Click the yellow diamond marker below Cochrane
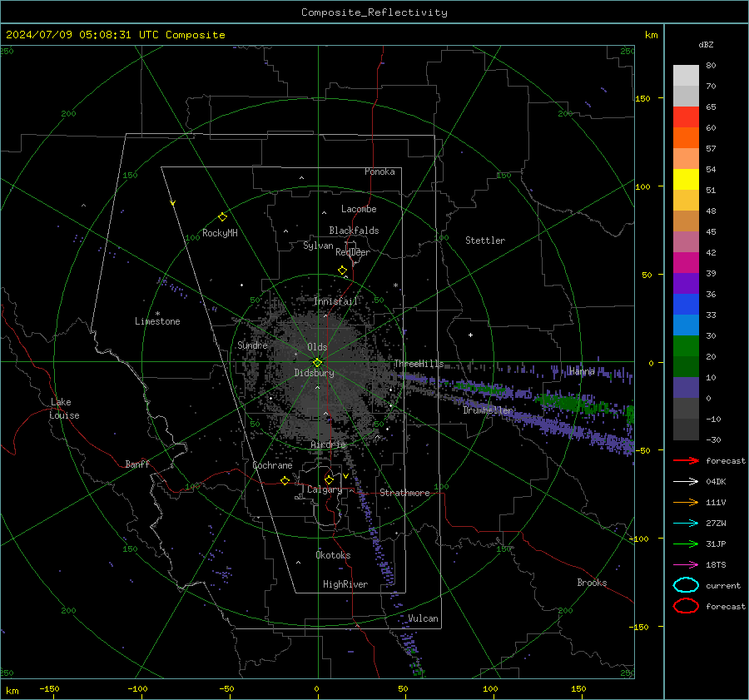The height and width of the screenshot is (700, 749). (285, 481)
